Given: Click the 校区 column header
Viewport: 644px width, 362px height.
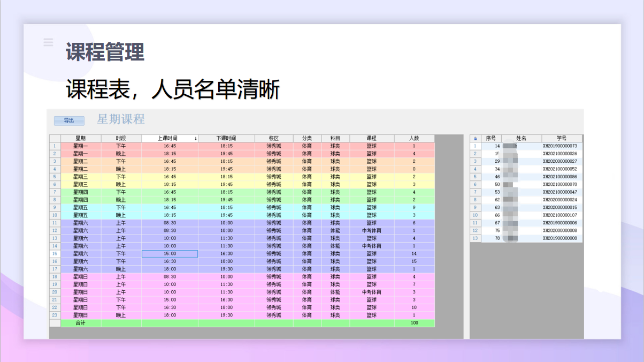Looking at the screenshot, I should 274,138.
